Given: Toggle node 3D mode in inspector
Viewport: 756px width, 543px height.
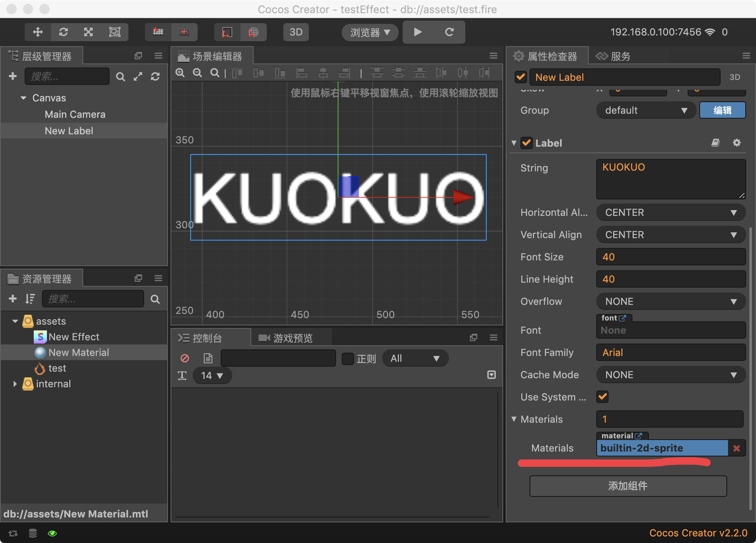Looking at the screenshot, I should click(x=735, y=77).
